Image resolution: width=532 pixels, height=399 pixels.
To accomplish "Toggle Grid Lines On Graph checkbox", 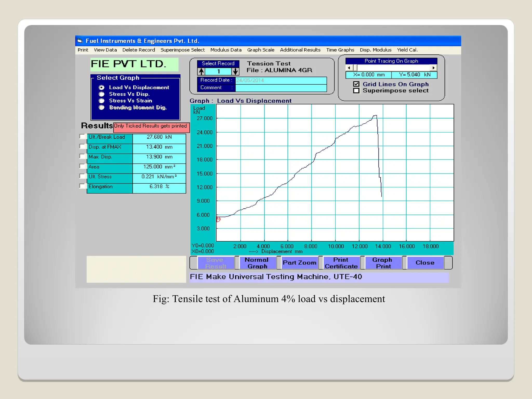I will [356, 84].
